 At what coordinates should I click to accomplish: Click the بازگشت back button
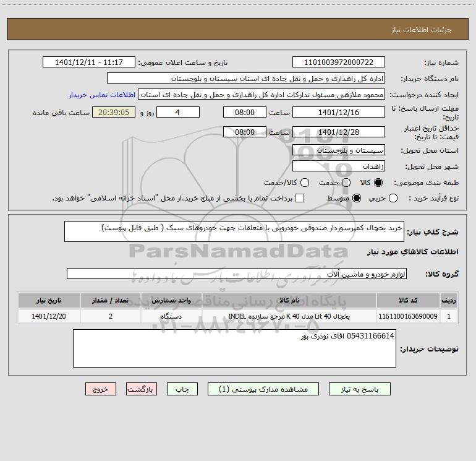click(142, 389)
